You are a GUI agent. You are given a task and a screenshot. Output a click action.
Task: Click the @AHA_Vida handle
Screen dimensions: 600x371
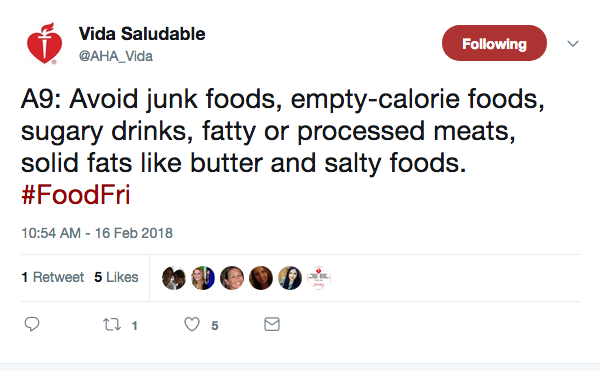(x=116, y=56)
